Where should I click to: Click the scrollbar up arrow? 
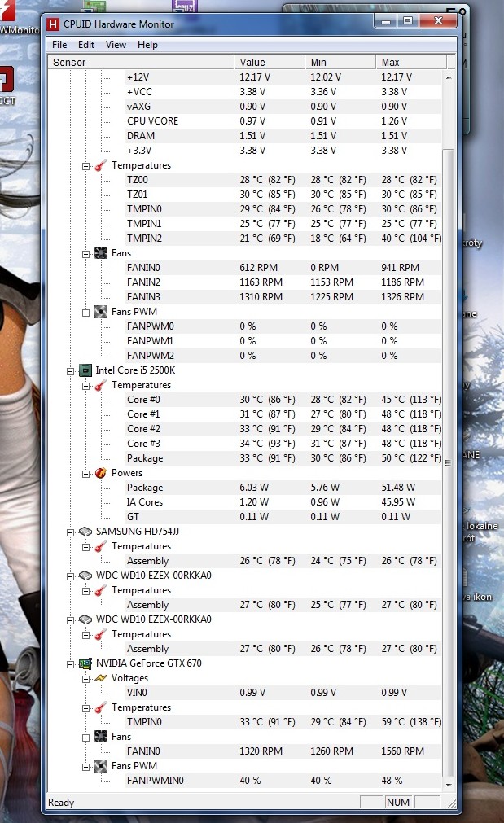tap(449, 77)
